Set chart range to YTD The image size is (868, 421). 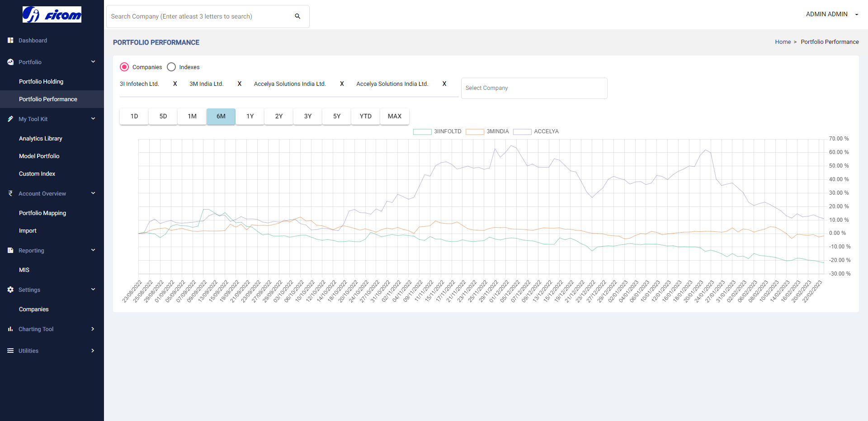[366, 117]
